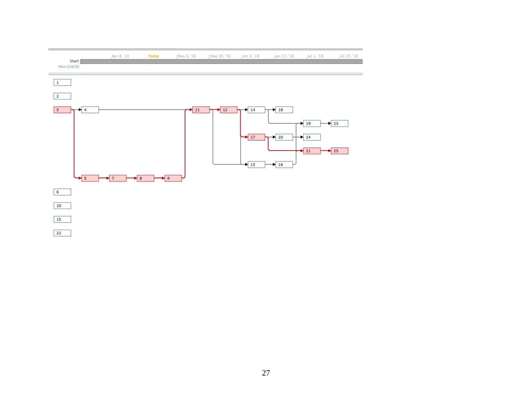Select critical task node 8

tap(145, 178)
